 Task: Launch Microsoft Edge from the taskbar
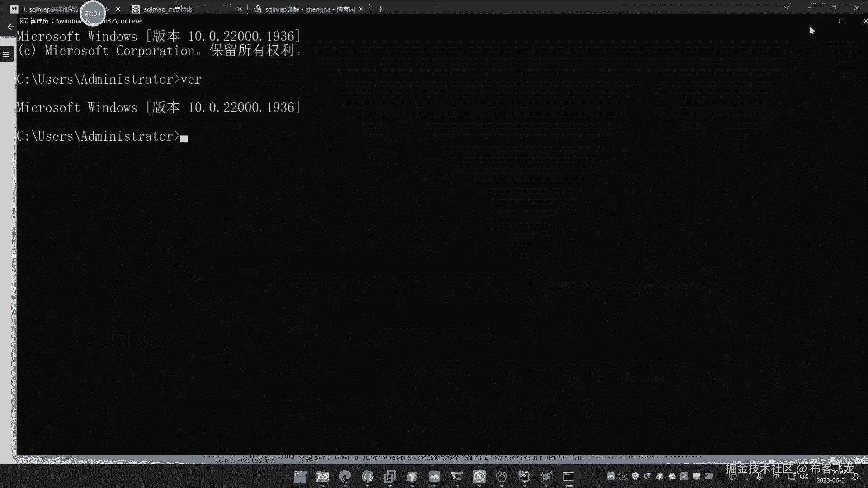(x=345, y=477)
